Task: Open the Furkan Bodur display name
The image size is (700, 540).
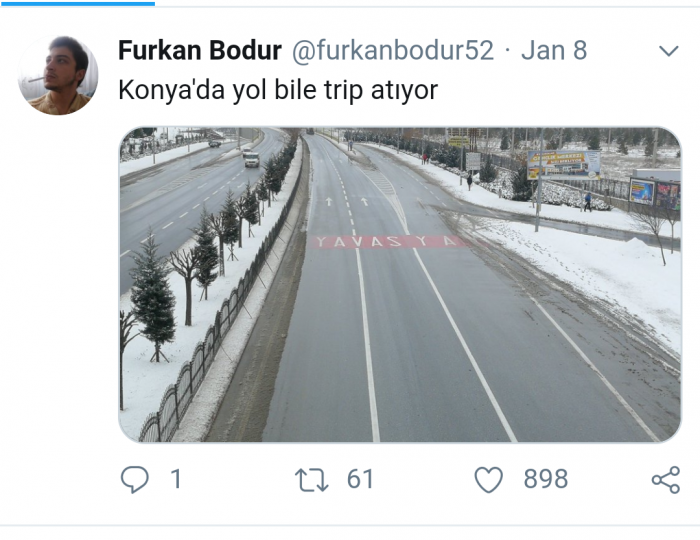Action: tap(200, 50)
